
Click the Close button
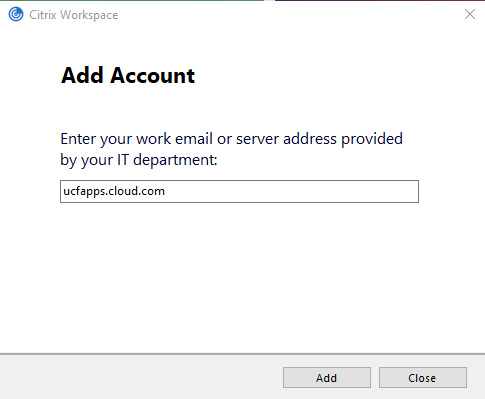click(423, 378)
